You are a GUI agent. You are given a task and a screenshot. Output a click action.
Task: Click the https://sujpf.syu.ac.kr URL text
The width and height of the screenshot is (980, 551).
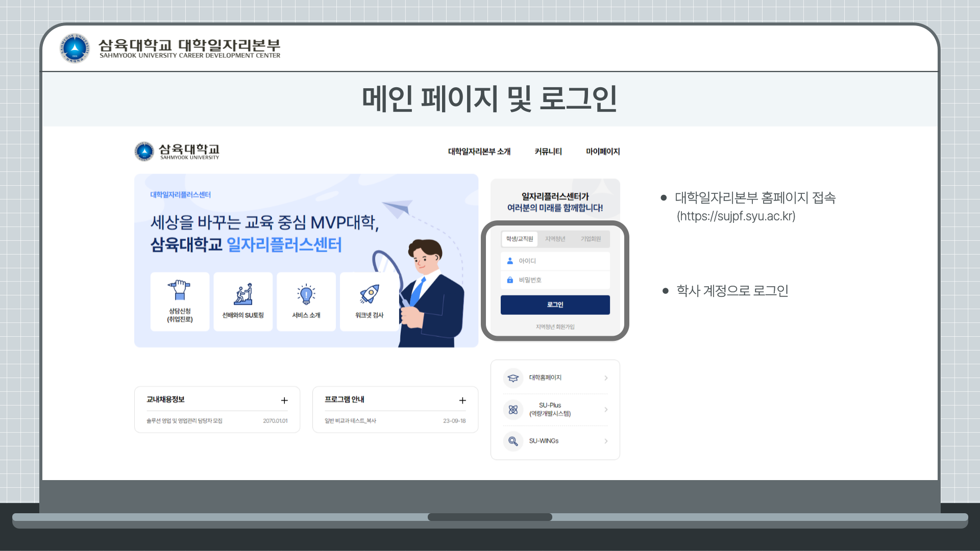736,216
